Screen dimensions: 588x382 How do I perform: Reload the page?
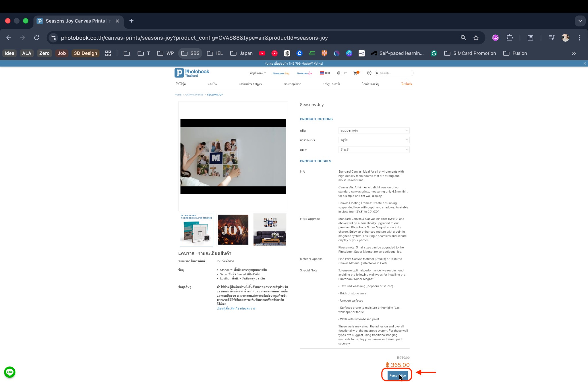(x=36, y=38)
